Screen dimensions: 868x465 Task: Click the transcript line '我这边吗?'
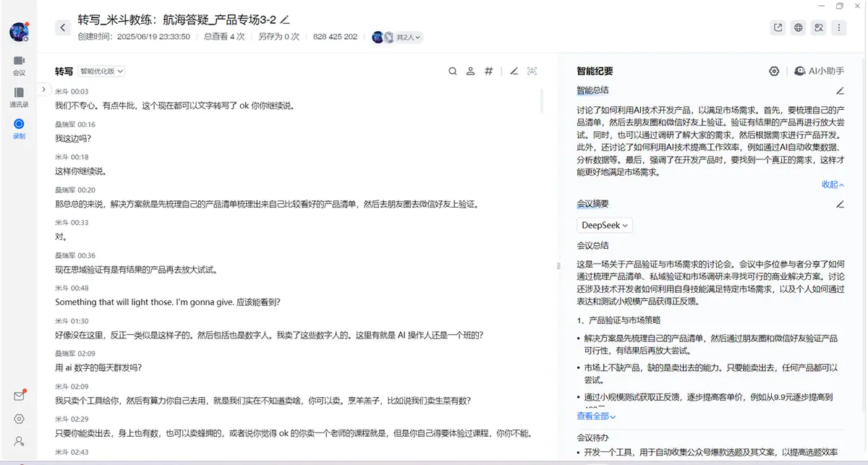[73, 138]
